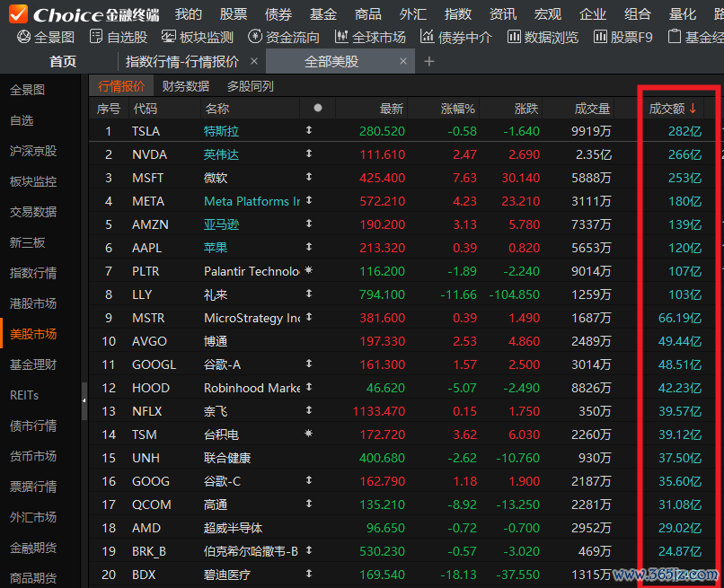Select UNH volume 930万
The height and width of the screenshot is (588, 724).
595,458
